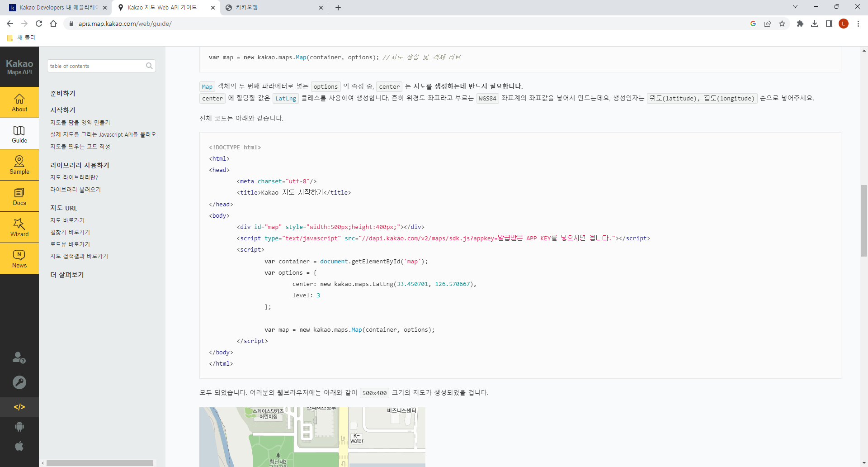Image resolution: width=868 pixels, height=467 pixels.
Task: Close the Kakao Developers tab
Action: pyautogui.click(x=105, y=8)
